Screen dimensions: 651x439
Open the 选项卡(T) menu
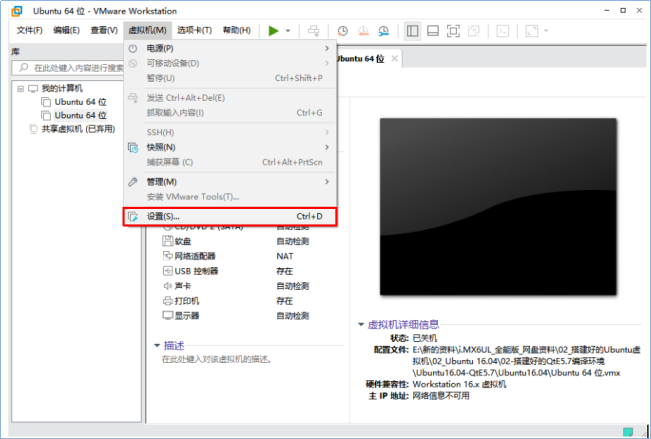pos(194,30)
